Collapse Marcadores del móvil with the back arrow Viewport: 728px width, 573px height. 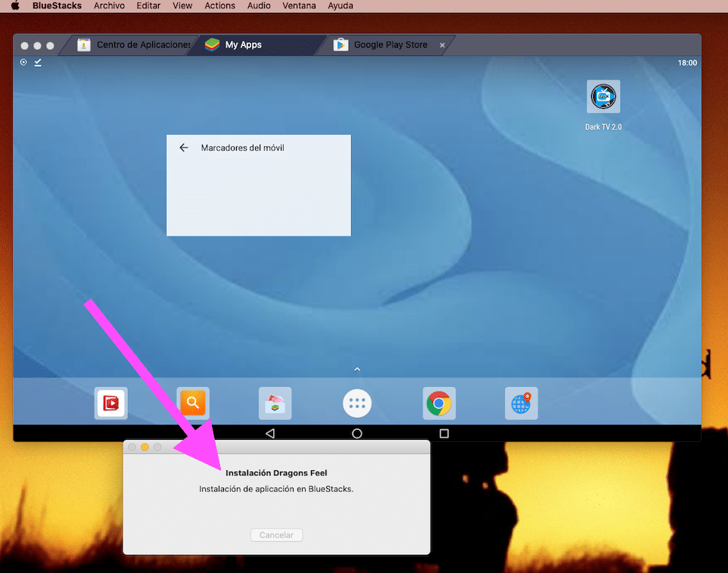coord(183,148)
